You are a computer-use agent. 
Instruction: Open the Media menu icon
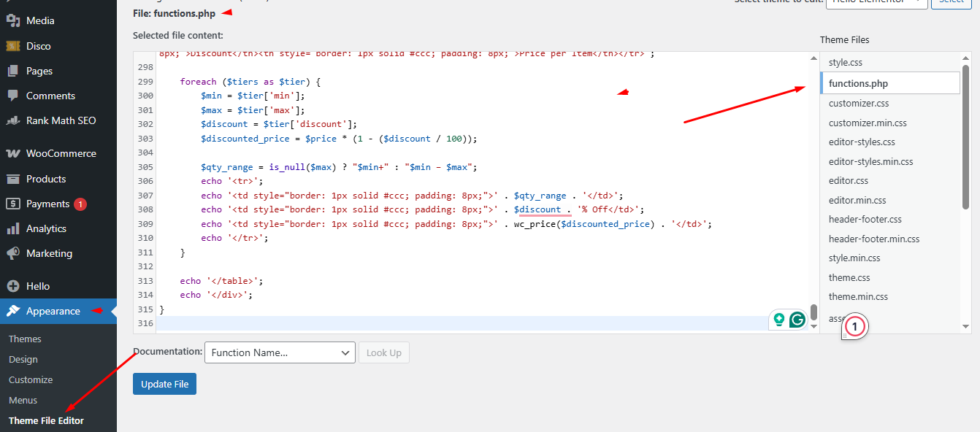coord(12,21)
